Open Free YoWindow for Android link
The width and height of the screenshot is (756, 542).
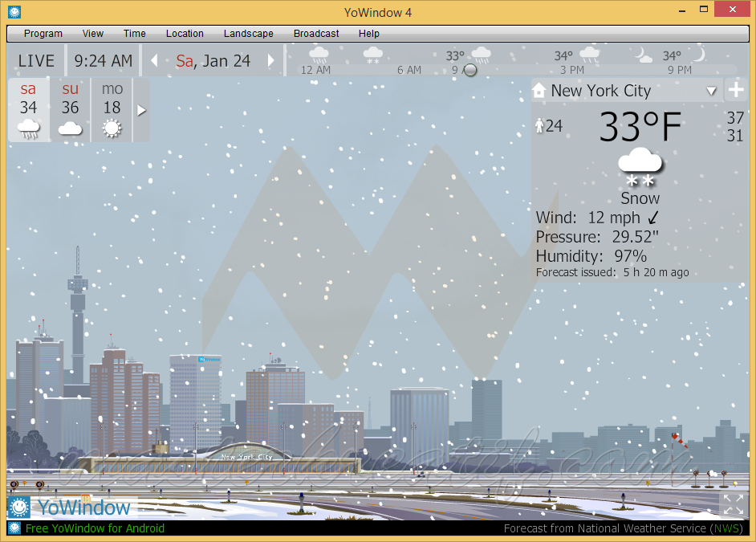[95, 528]
